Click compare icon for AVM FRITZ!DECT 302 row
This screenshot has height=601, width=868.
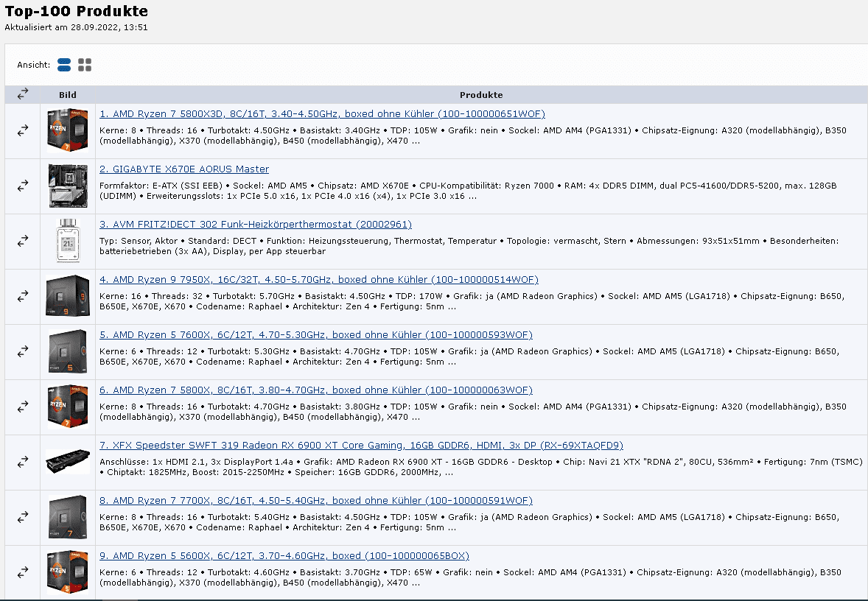tap(23, 242)
